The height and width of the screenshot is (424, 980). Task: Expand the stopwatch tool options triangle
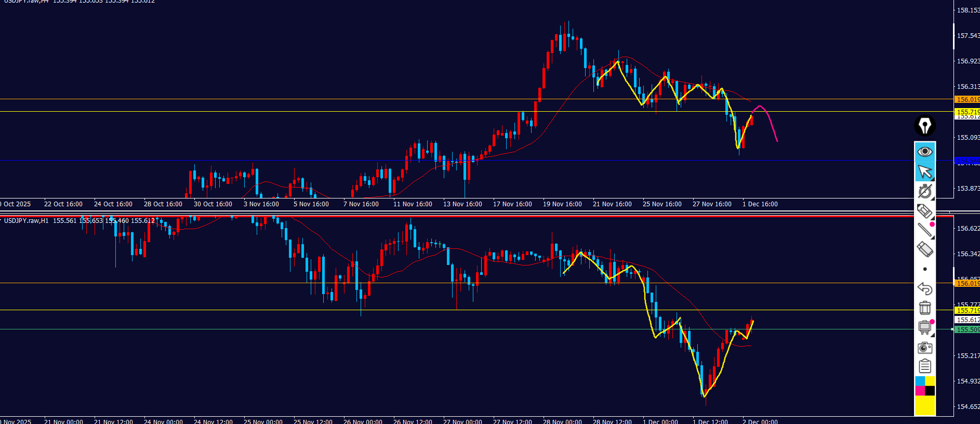933,198
